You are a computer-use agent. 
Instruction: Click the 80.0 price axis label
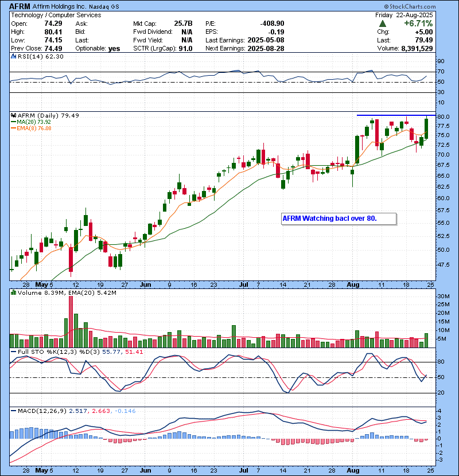444,117
